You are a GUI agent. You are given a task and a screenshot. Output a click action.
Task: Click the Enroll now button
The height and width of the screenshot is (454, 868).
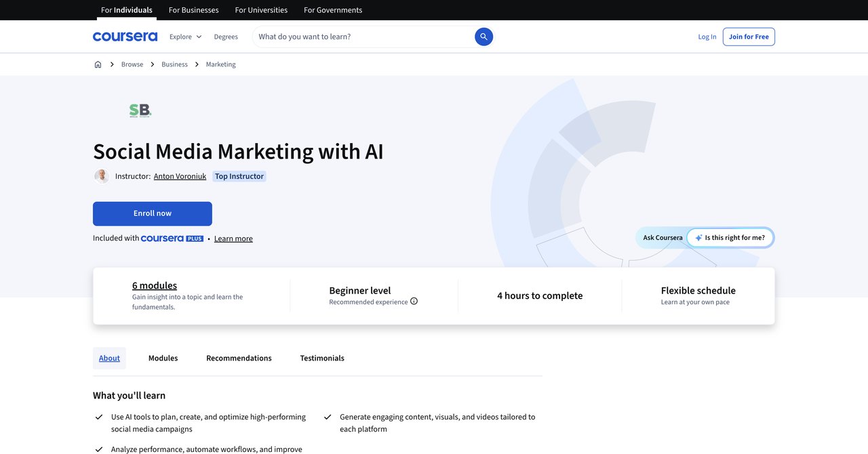click(x=153, y=213)
